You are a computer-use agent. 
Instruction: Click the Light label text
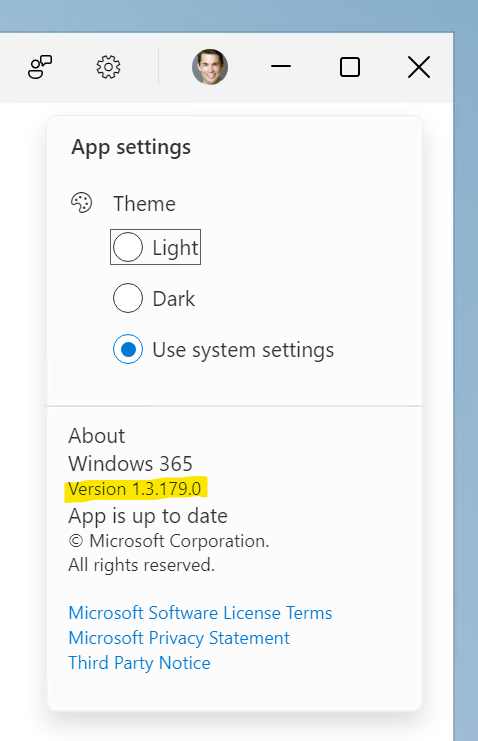coord(175,248)
